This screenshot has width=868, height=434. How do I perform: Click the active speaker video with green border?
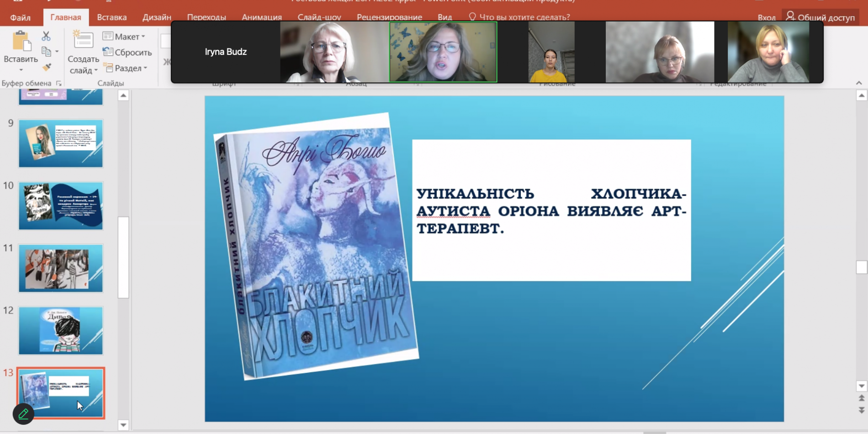[x=443, y=52]
